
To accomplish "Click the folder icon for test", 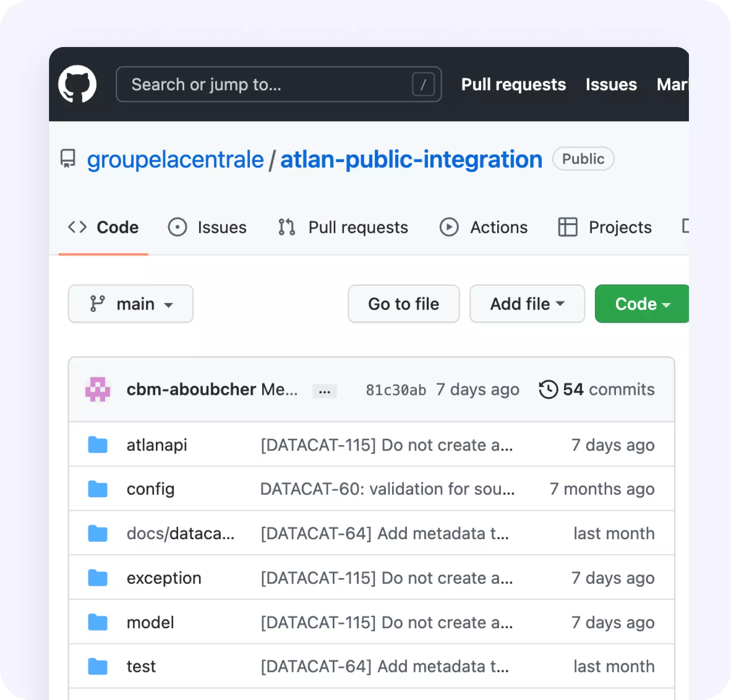I will [98, 667].
